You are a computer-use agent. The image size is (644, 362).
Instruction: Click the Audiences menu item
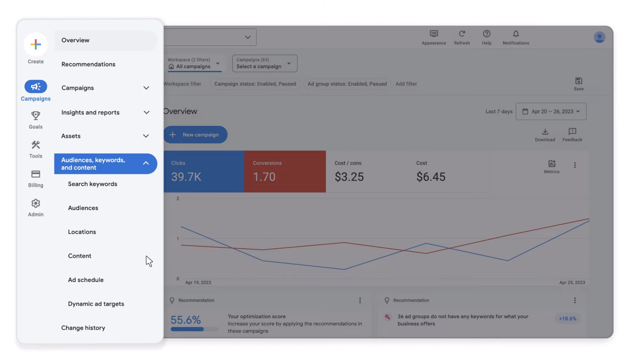[83, 208]
